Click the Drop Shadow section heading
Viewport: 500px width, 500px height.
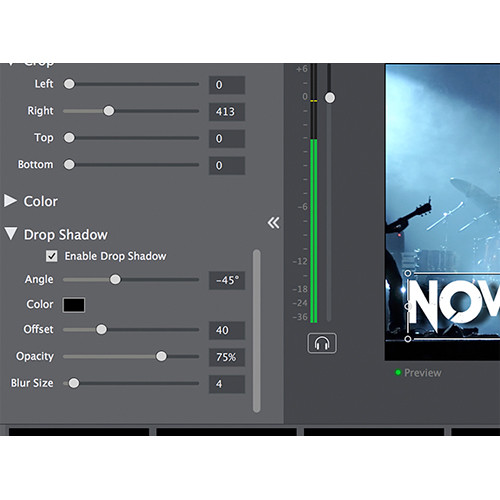(66, 235)
